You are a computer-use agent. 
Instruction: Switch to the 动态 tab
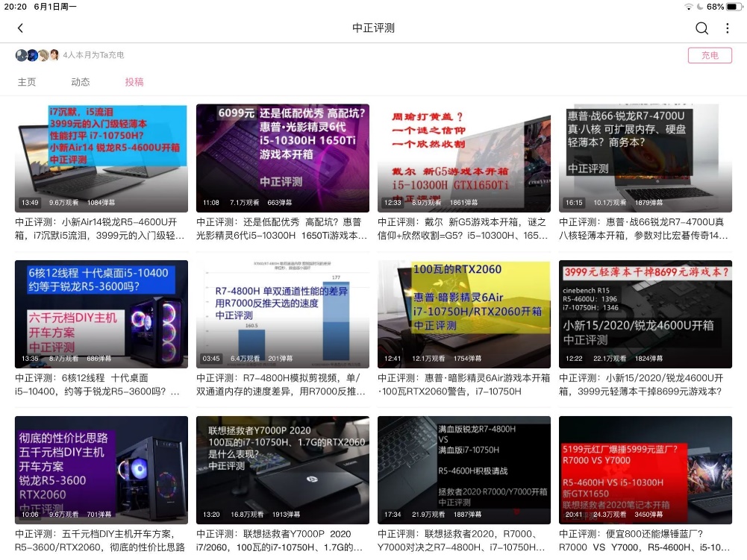81,82
